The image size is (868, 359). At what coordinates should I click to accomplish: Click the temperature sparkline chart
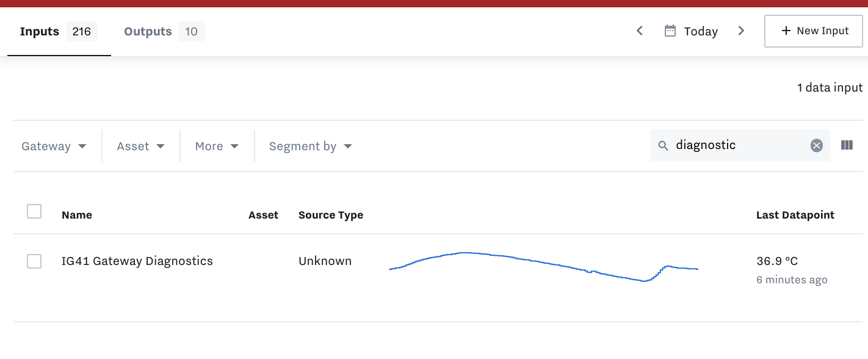pos(543,267)
